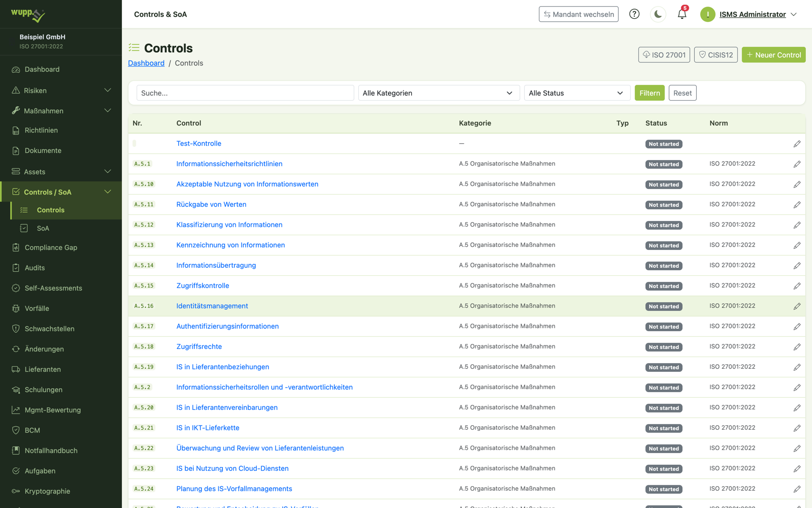Open the SoA submenu item

tap(66, 229)
